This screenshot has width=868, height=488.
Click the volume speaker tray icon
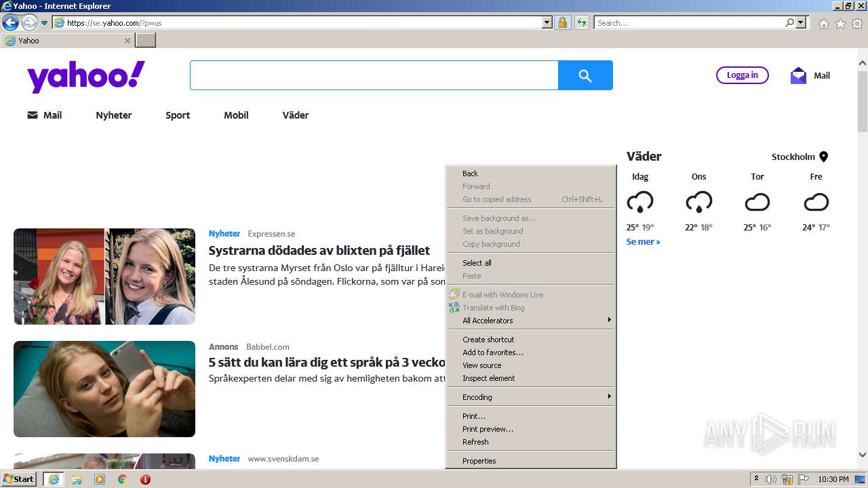tap(771, 479)
